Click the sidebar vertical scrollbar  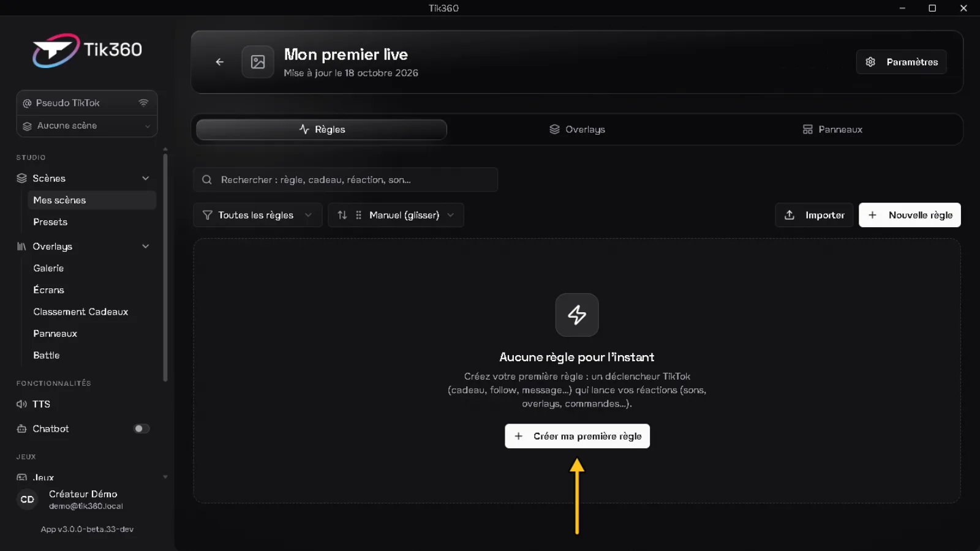tap(165, 267)
